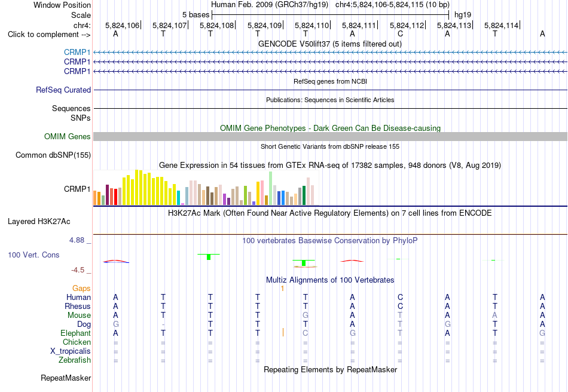Click the cyan GTEx expression bar
The height and width of the screenshot is (392, 568).
coord(178,198)
